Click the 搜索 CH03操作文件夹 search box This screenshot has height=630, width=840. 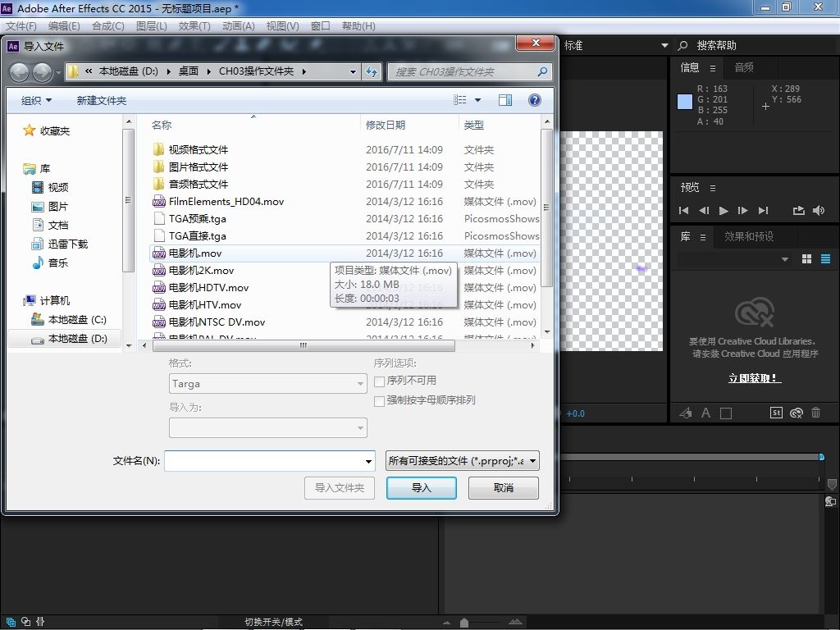(468, 71)
